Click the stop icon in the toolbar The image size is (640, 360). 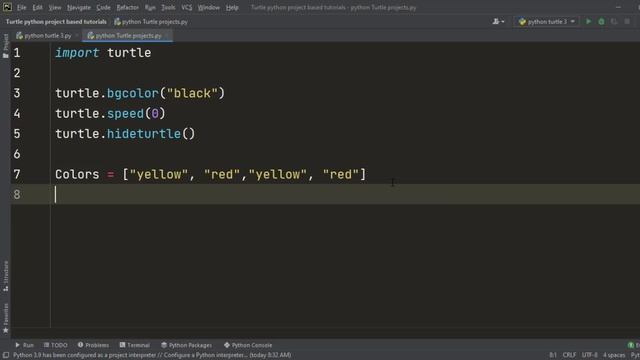pos(627,21)
